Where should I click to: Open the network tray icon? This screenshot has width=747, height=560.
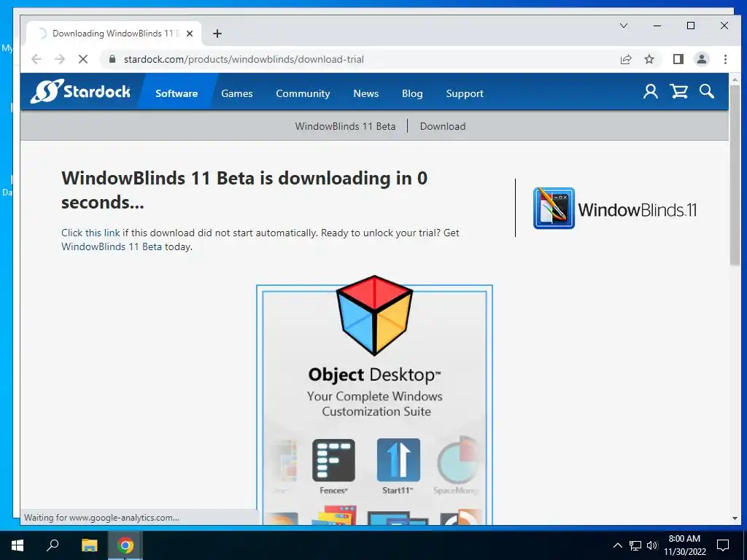(635, 545)
